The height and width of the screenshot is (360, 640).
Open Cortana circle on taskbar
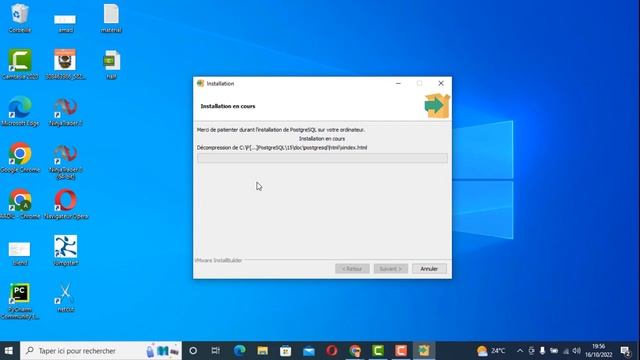(193, 351)
